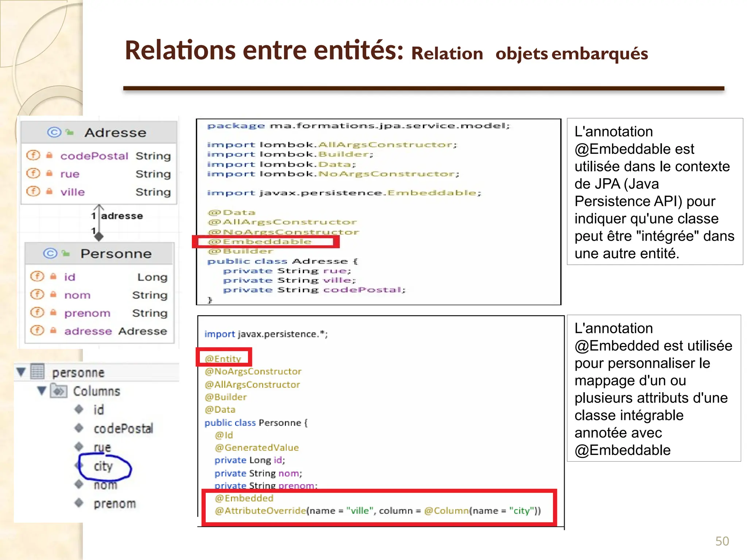Click the codePostal field name in Adresse

(x=94, y=156)
